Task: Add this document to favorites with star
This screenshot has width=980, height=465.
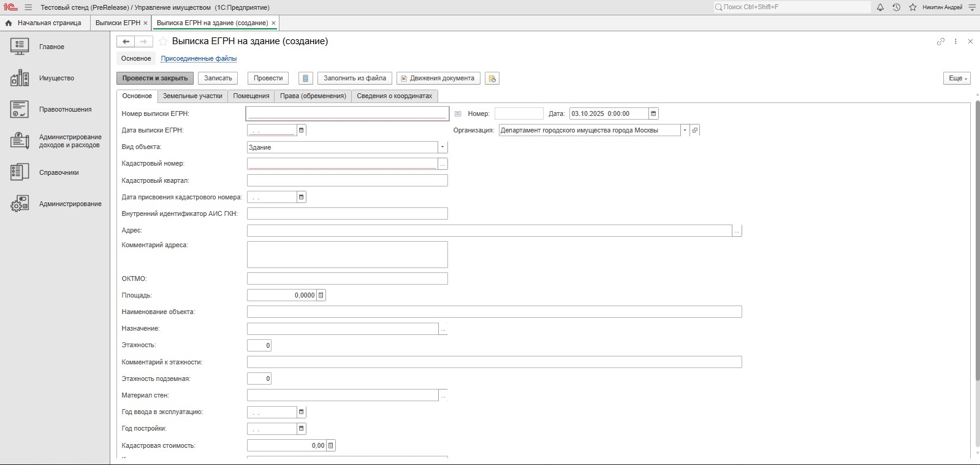Action: pos(163,42)
